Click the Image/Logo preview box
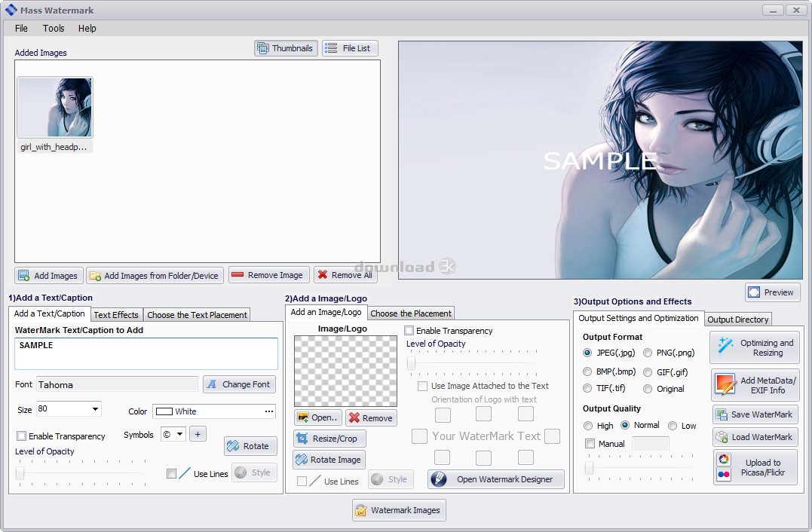 point(345,371)
